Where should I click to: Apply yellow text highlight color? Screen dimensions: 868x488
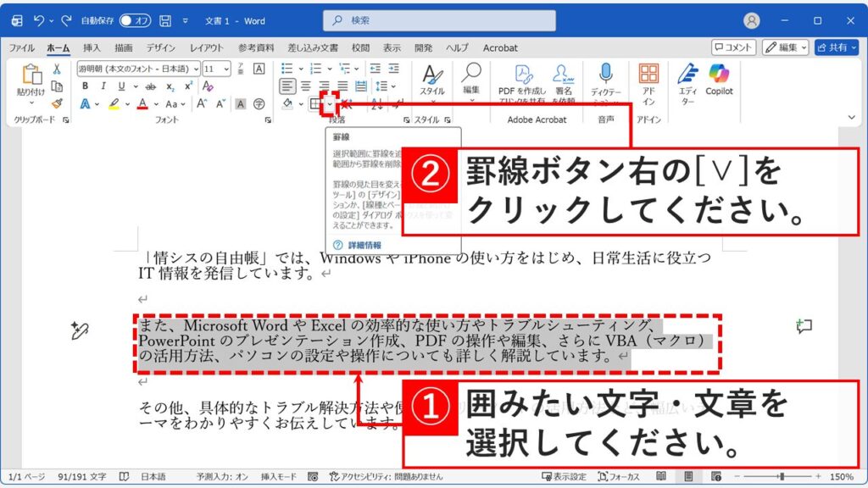(x=112, y=103)
